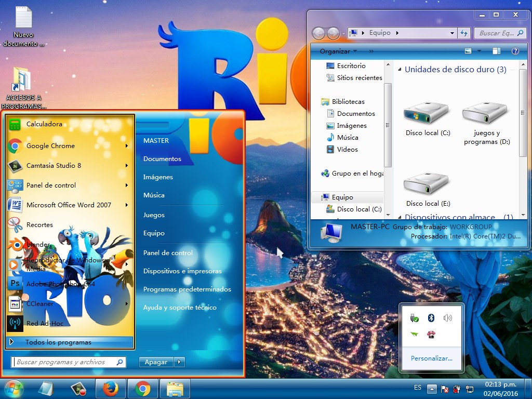This screenshot has height=399, width=532.
Task: Open Calculadora from the Start menu
Action: click(70, 124)
